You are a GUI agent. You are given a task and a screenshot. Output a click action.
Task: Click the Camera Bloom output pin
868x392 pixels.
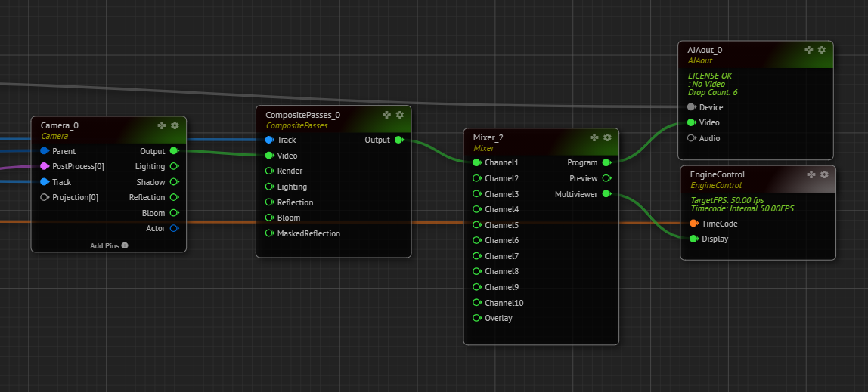[x=173, y=213]
